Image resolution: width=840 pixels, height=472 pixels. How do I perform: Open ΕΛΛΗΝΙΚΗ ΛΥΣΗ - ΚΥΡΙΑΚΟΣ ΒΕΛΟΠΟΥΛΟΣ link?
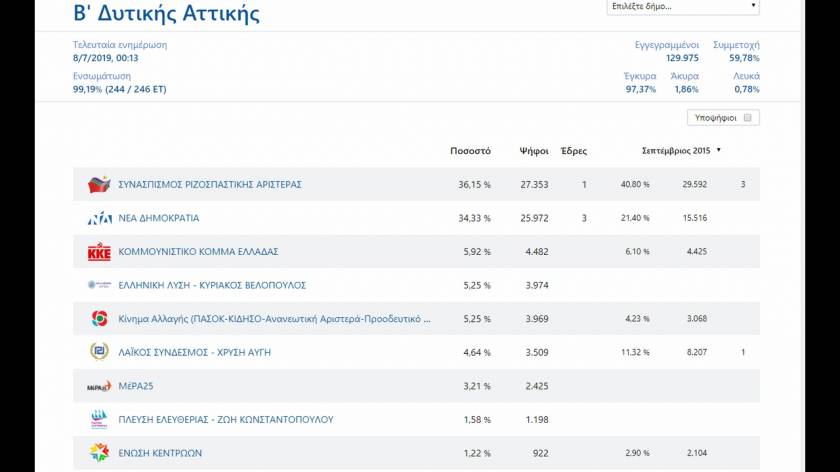(212, 285)
